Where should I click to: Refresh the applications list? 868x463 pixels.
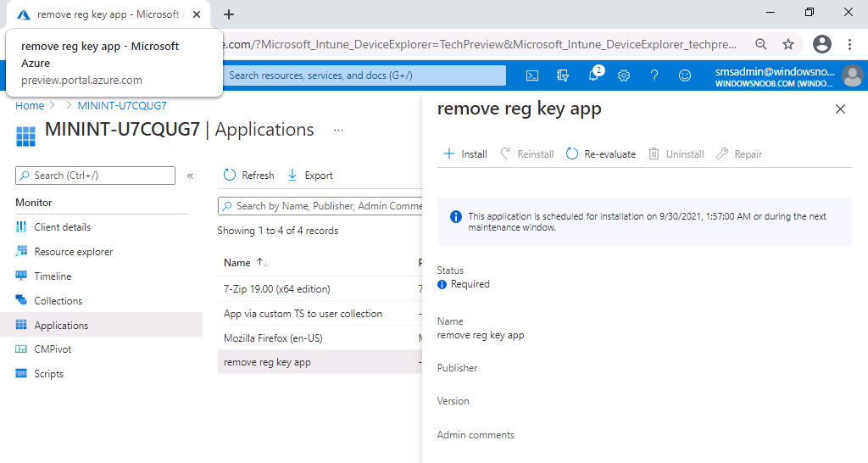coord(248,176)
